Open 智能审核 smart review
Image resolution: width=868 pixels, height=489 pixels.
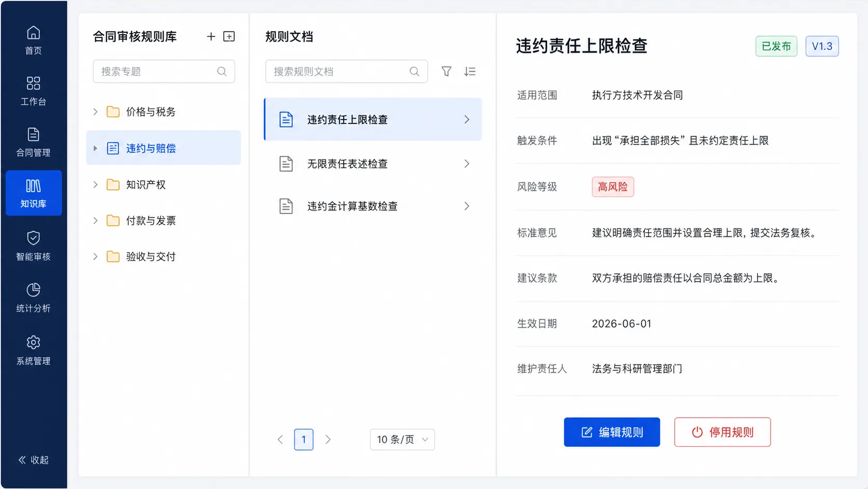33,246
